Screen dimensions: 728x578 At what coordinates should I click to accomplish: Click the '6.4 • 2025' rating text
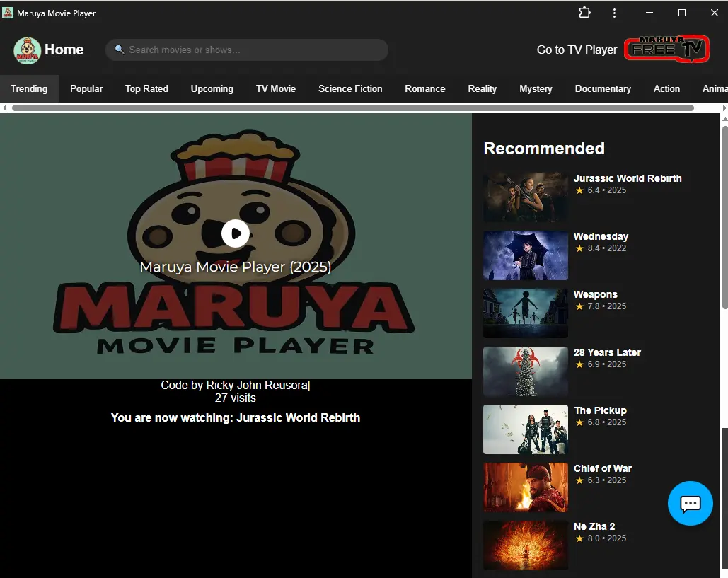[607, 190]
